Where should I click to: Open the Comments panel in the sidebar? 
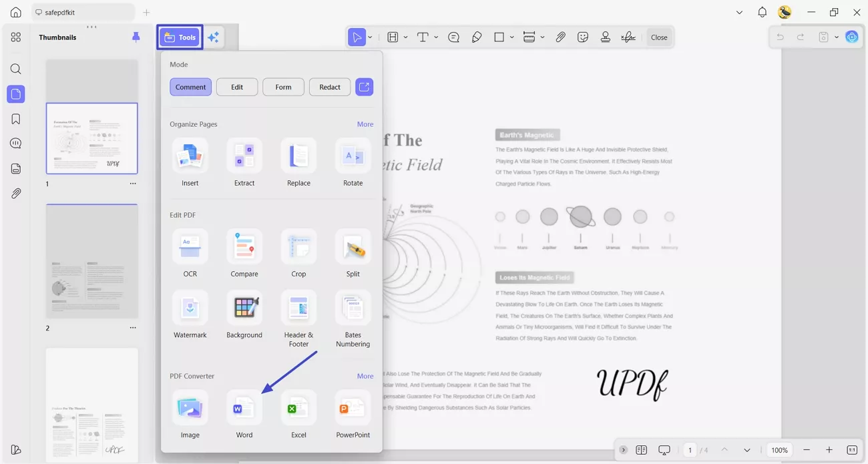pos(15,143)
